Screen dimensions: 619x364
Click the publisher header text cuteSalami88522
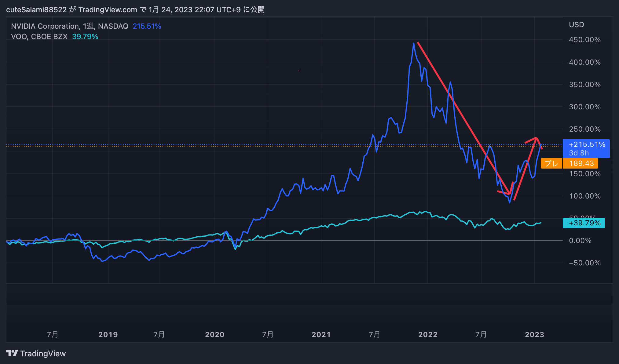click(x=36, y=10)
